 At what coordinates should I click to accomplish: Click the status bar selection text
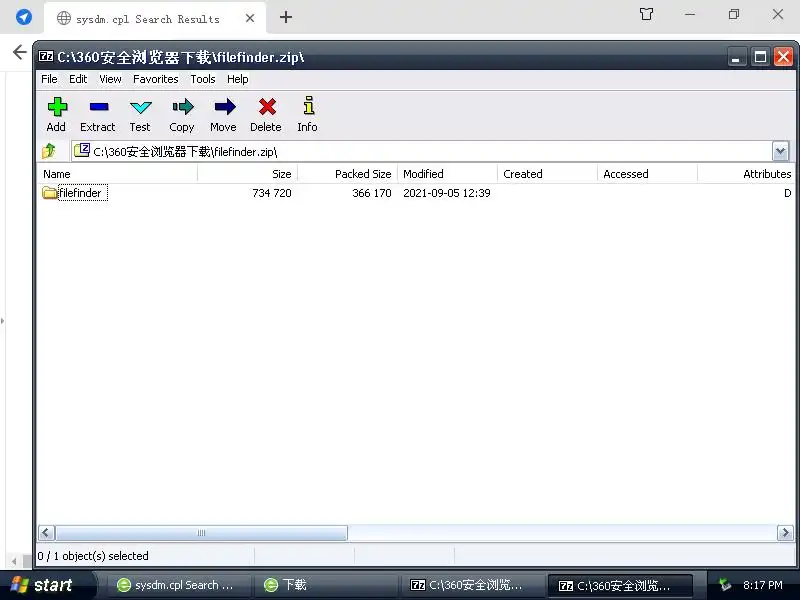(93, 556)
